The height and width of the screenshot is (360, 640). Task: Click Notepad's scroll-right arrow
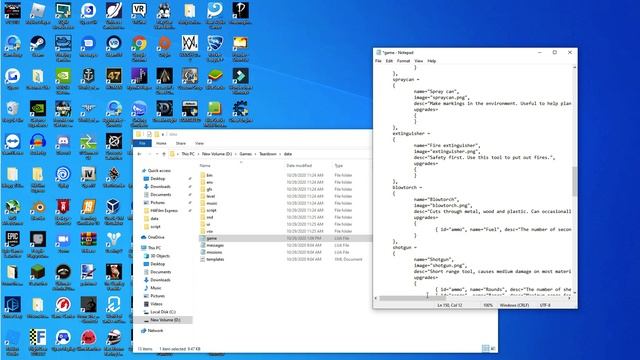click(569, 298)
